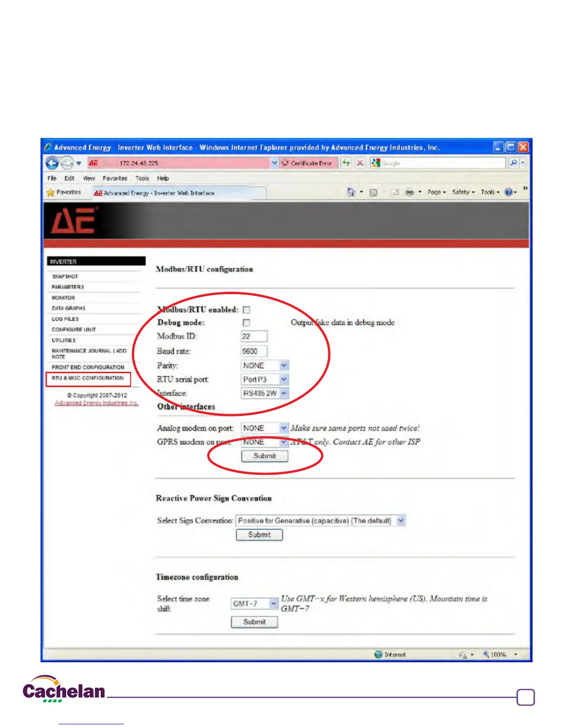Open the Interface dropdown showing RS485 2W
Viewport: 563px width, 728px height.
[264, 393]
